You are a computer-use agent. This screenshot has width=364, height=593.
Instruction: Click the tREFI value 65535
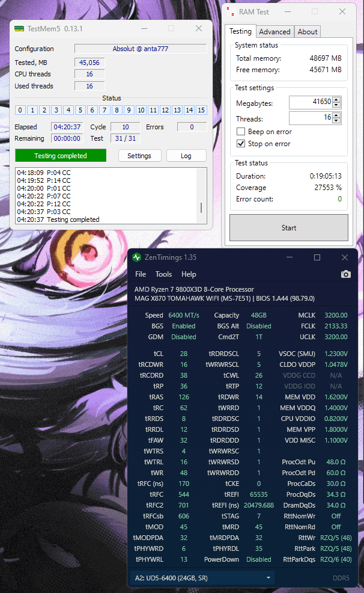coord(259,495)
